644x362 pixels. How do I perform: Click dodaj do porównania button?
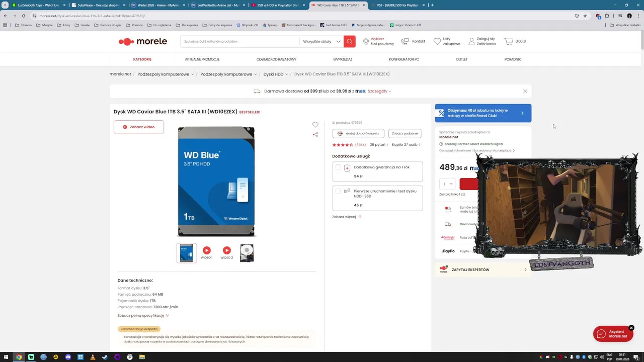(358, 133)
